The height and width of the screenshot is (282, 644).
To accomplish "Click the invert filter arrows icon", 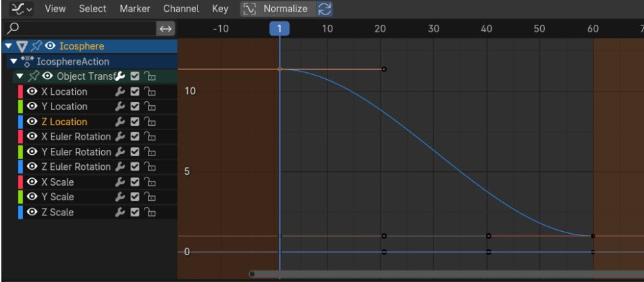I will (x=166, y=29).
